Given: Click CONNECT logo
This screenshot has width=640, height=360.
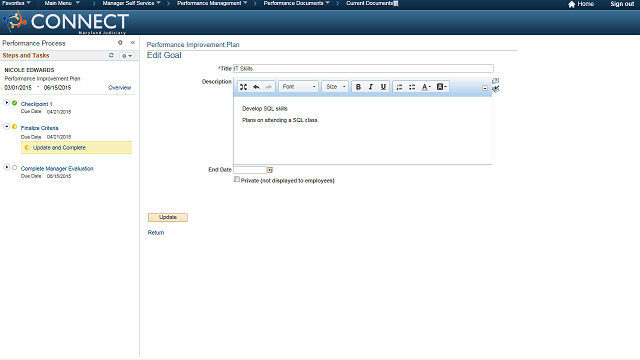Looking at the screenshot, I should click(65, 22).
